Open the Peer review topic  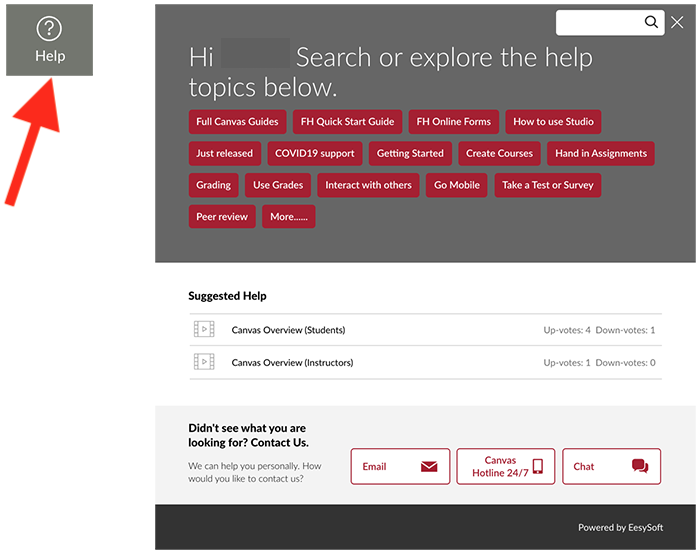pos(222,217)
